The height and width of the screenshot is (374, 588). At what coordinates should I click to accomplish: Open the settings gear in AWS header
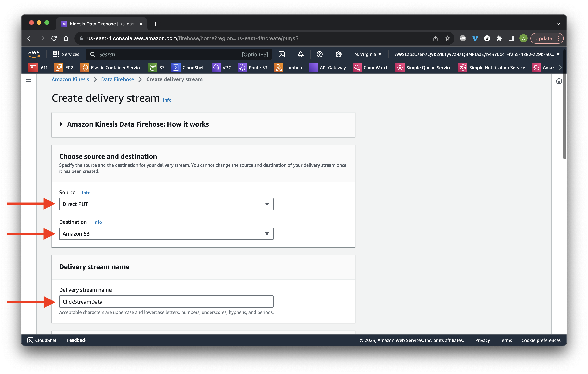click(338, 54)
